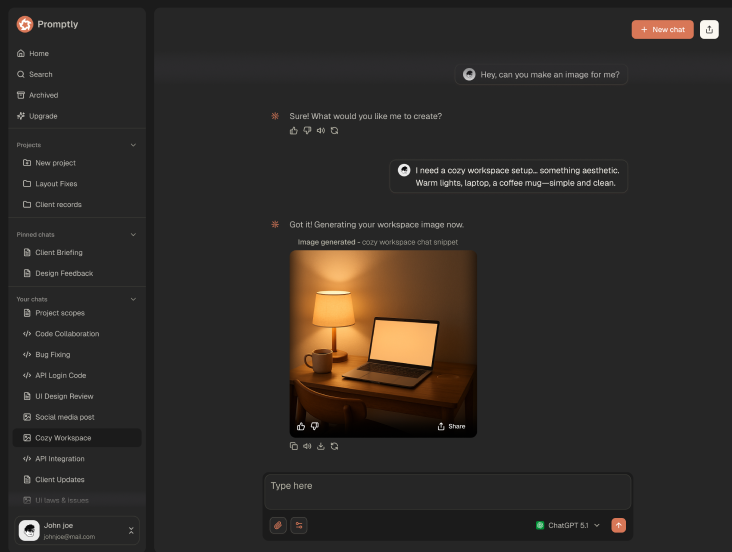Image resolution: width=732 pixels, height=552 pixels.
Task: Open the Client records project
Action: 58,205
